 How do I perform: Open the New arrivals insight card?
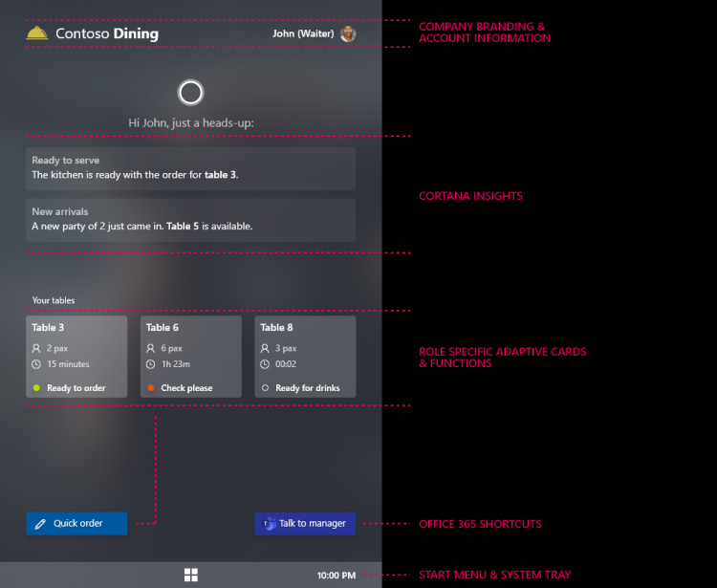click(191, 220)
